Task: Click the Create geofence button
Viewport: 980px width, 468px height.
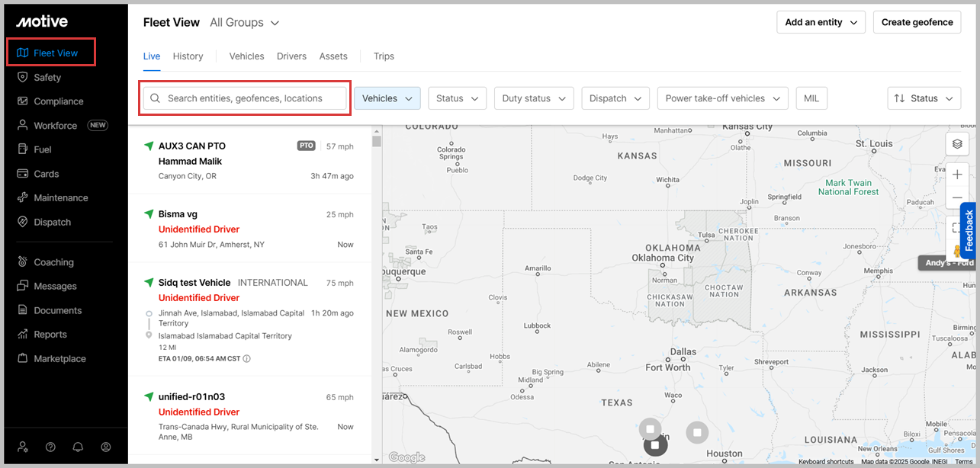Action: 917,22
